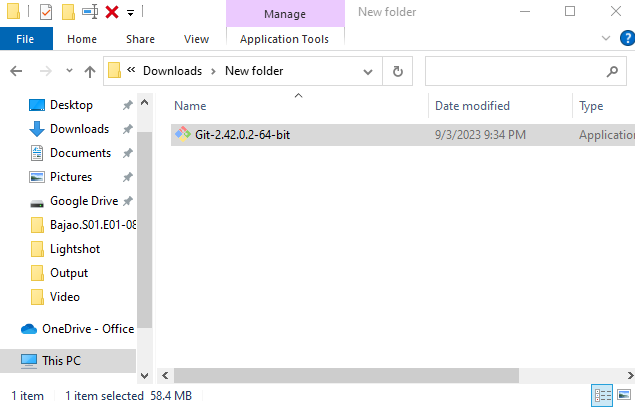Click Downloads in the address bar
Viewport: 635px width, 407px height.
coord(173,71)
